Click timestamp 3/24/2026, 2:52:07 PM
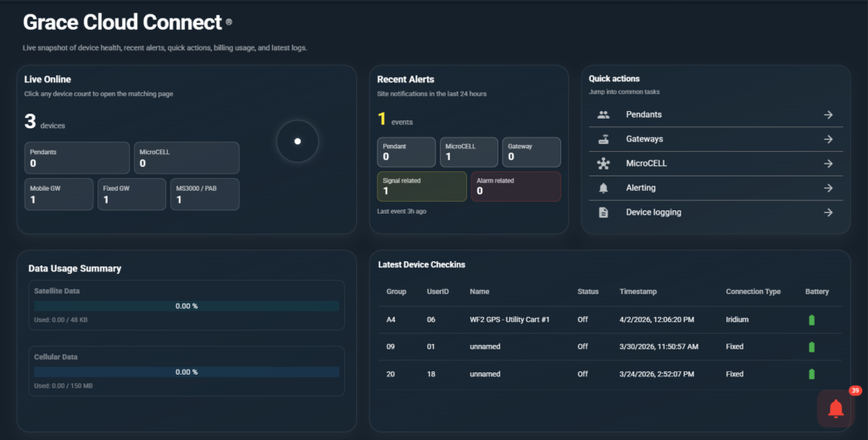This screenshot has width=868, height=440. pos(657,374)
